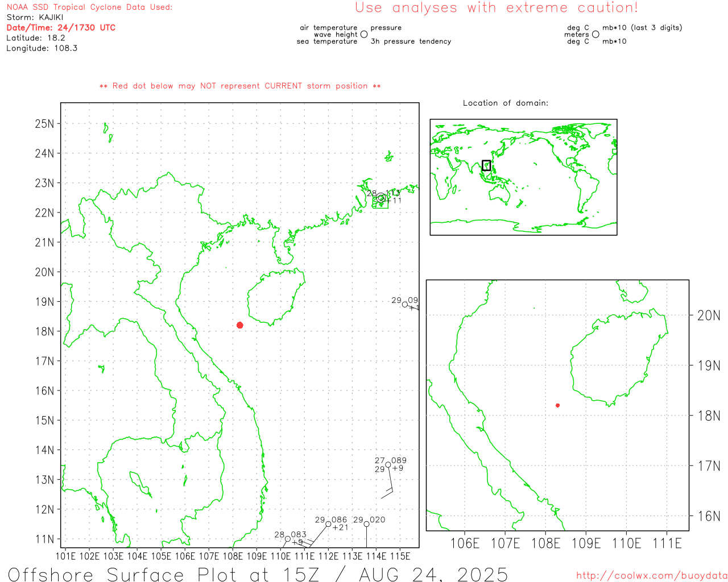This screenshot has height=582, width=728.
Task: Click the buoy station circle labeled 29 020
Action: [x=367, y=524]
